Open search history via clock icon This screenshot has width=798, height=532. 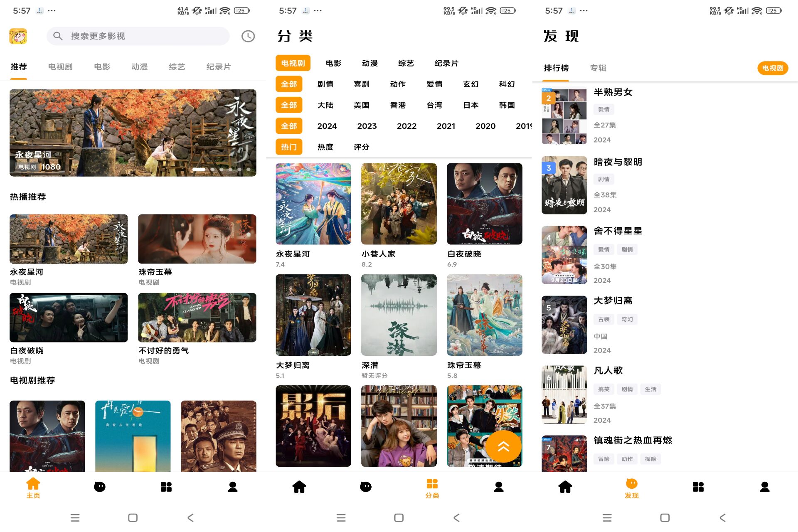(x=248, y=36)
